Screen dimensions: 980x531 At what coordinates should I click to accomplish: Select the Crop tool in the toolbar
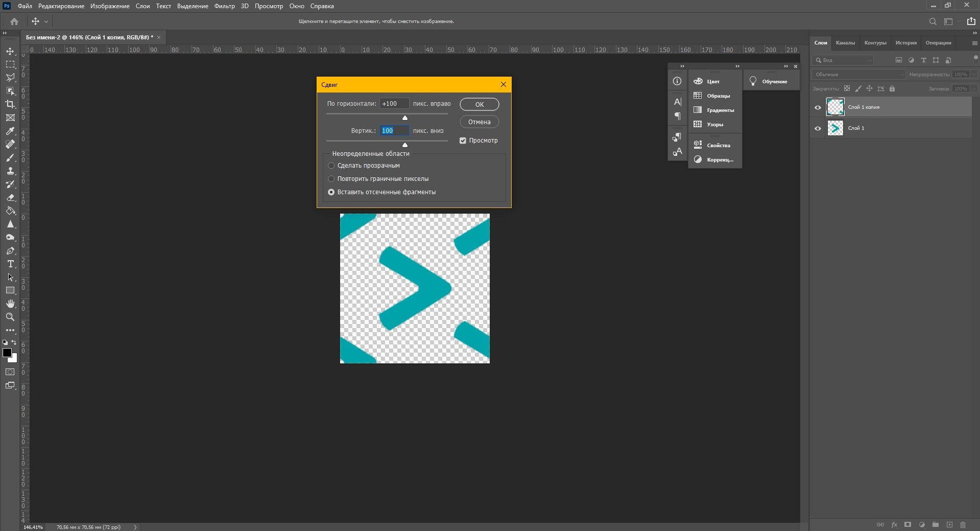[x=10, y=104]
